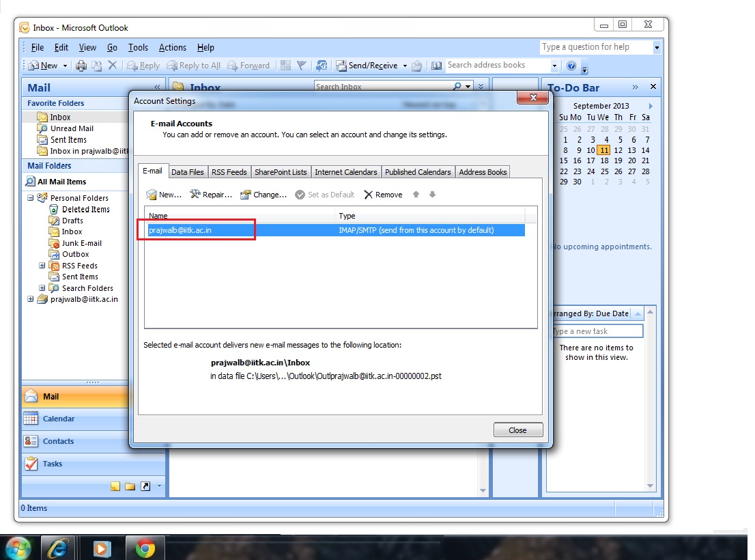
Task: Switch to the SharePoint Lists tab
Action: click(x=281, y=172)
